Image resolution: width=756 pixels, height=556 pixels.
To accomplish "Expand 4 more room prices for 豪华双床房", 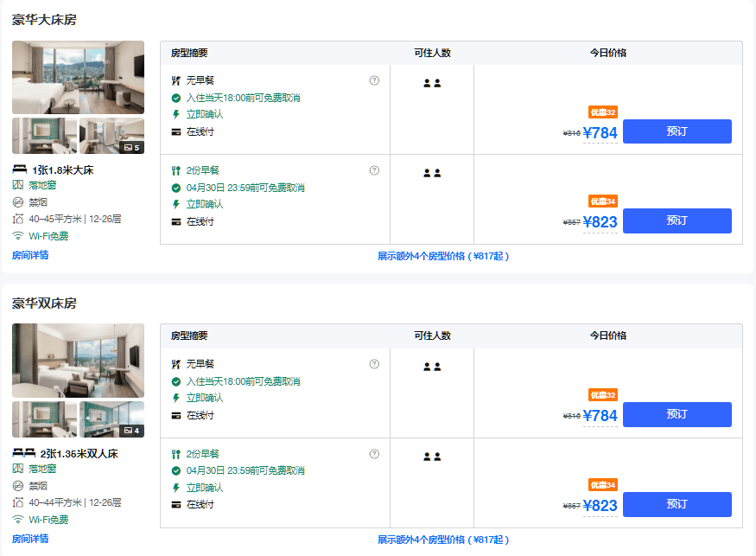I will click(443, 540).
